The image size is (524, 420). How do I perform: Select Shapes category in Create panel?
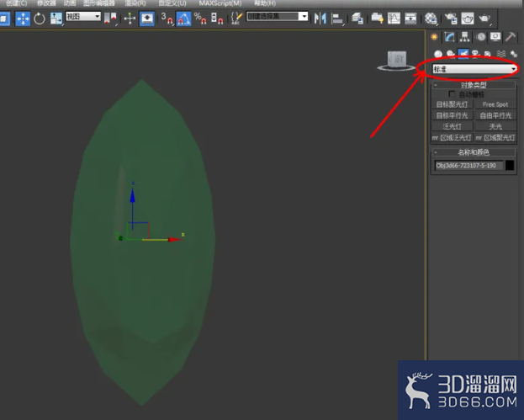click(451, 54)
